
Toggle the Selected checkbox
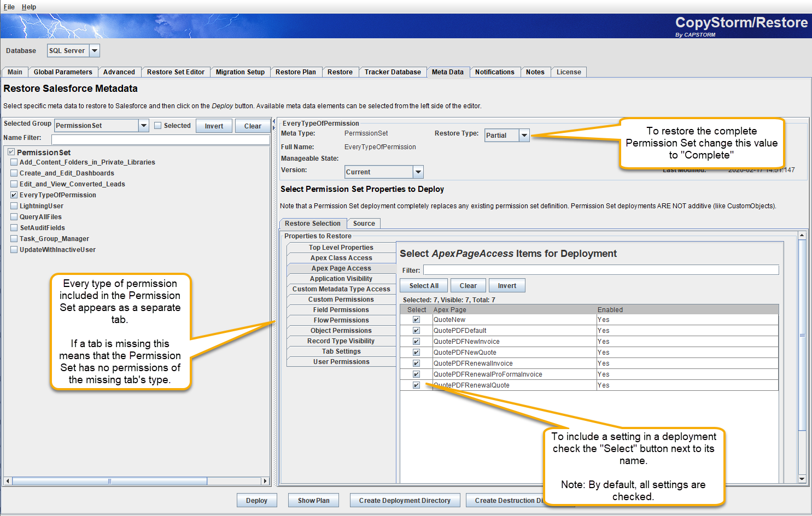click(158, 126)
